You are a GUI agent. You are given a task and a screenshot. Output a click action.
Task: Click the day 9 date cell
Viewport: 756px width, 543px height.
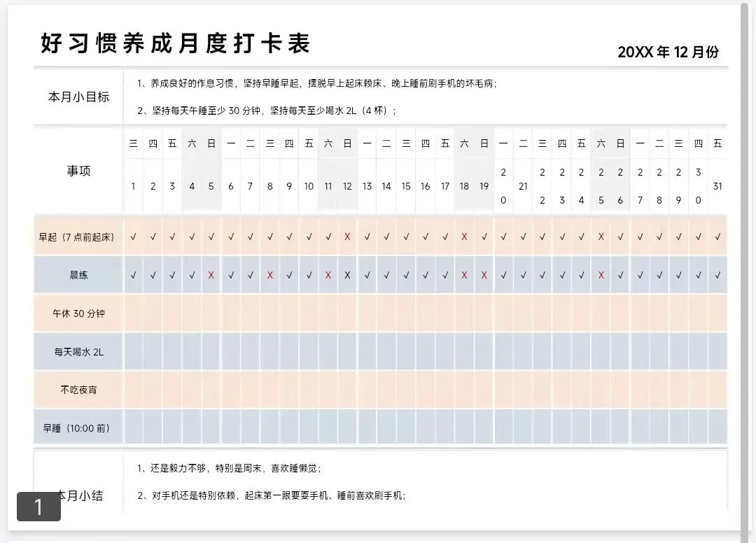pyautogui.click(x=289, y=186)
